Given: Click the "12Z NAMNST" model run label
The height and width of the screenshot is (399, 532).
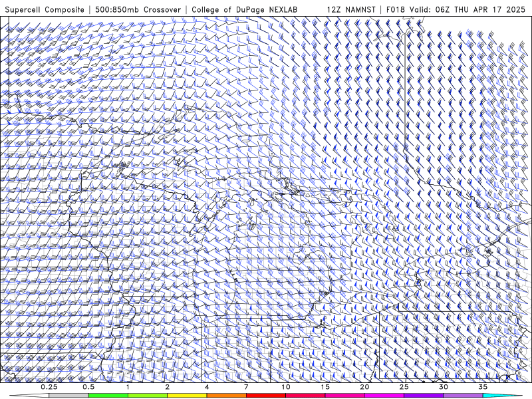Looking at the screenshot, I should 351,10.
